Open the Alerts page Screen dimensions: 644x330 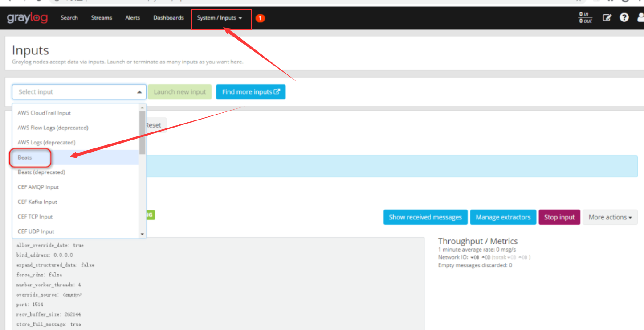[x=132, y=18]
